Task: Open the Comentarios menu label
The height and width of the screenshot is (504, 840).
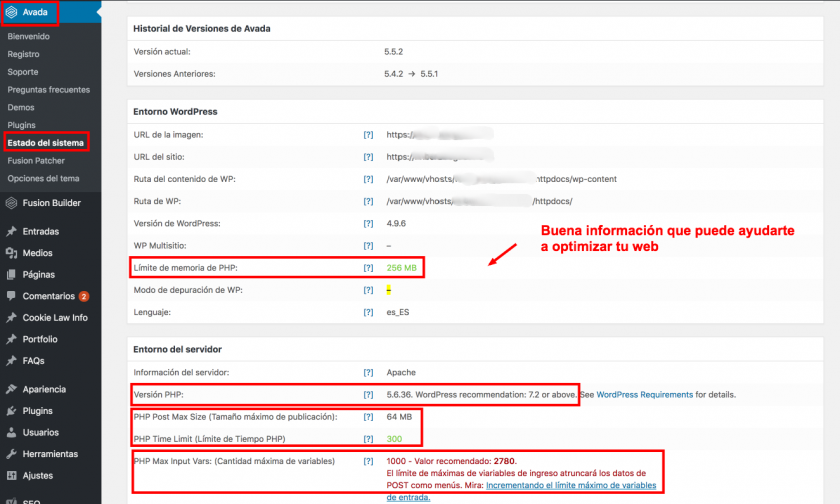Action: click(x=49, y=296)
